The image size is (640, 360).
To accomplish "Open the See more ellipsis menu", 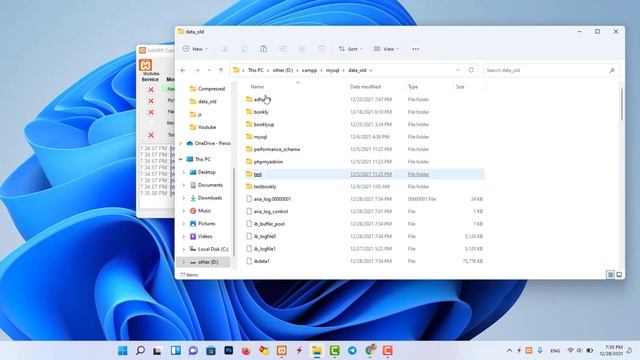I will [x=416, y=49].
